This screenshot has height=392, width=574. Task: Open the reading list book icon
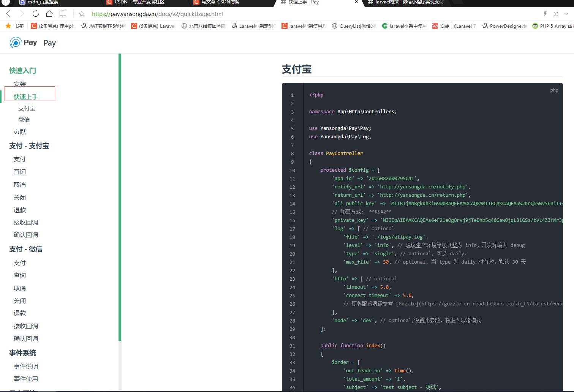pyautogui.click(x=63, y=13)
